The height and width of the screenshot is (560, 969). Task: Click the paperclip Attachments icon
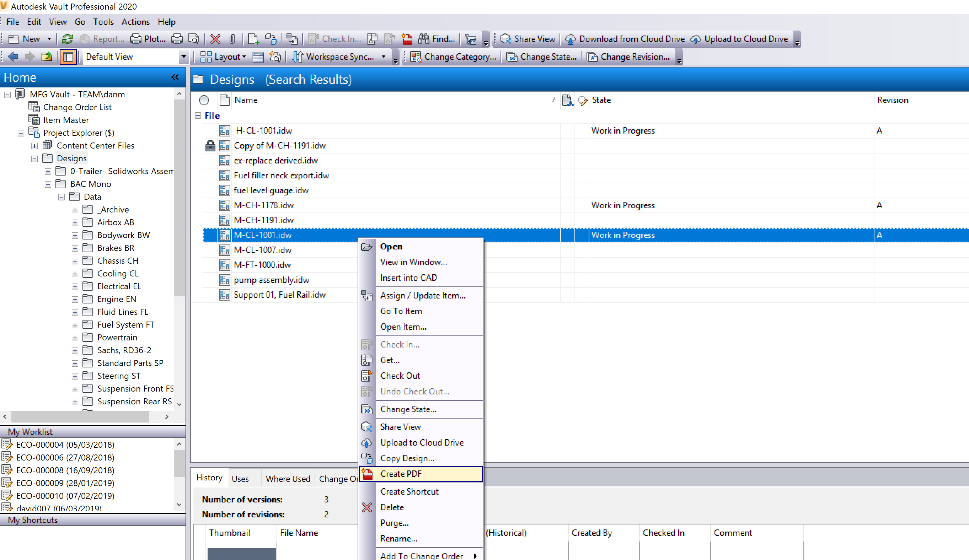point(232,39)
